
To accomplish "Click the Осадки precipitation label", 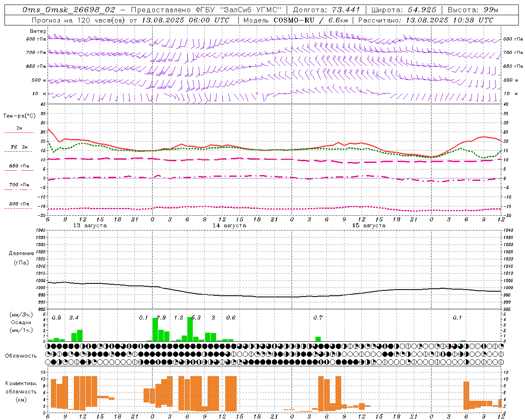I will pyautogui.click(x=21, y=322).
